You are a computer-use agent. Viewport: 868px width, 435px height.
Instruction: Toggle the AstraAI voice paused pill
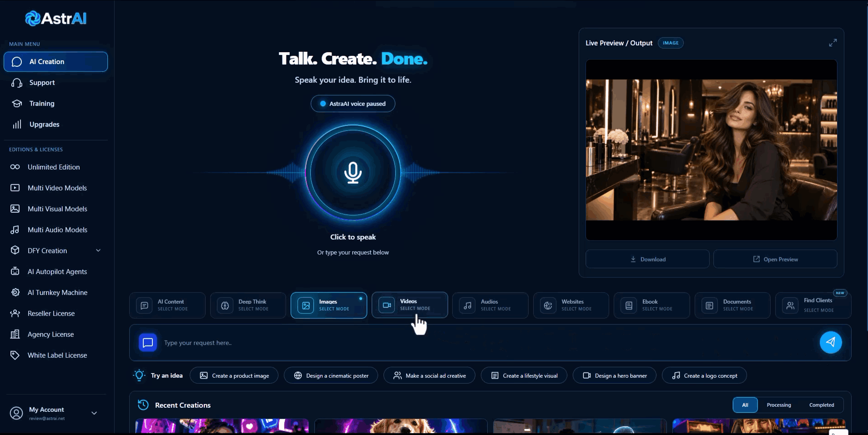(x=353, y=104)
